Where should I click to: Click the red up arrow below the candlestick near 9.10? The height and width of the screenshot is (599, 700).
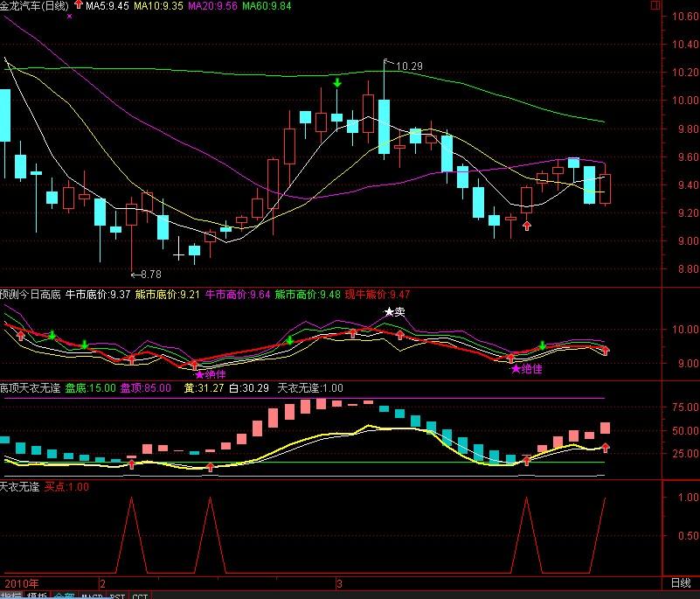pos(527,226)
